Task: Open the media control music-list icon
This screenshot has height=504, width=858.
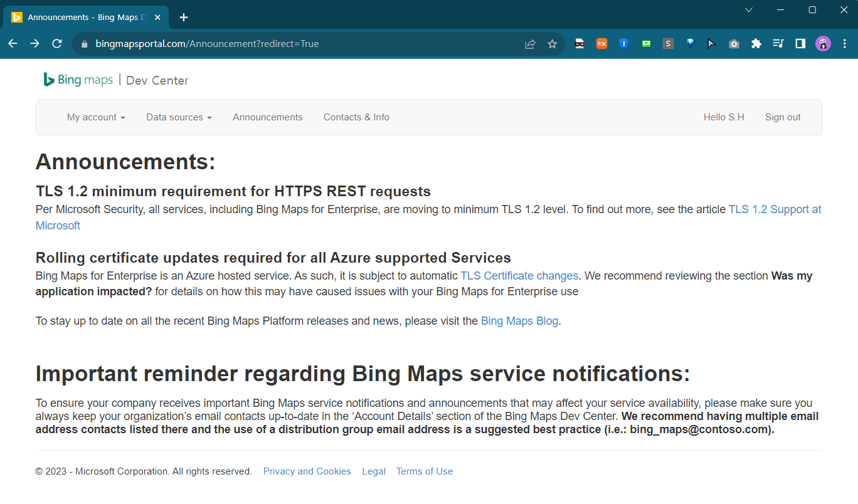Action: [778, 44]
